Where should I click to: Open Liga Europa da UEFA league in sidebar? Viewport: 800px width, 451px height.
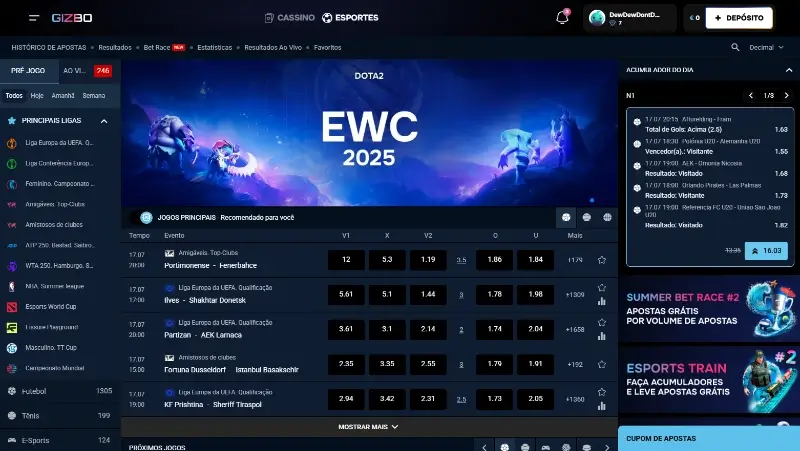click(60, 143)
